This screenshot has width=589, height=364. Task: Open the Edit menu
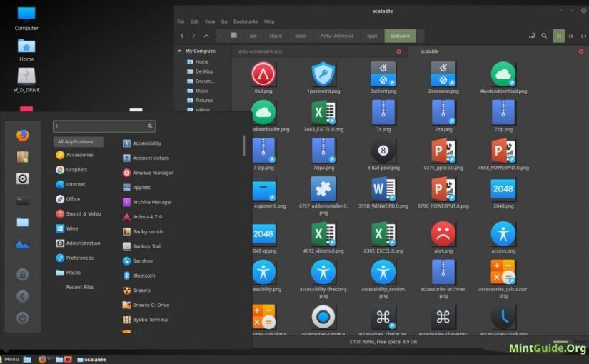[x=195, y=21]
